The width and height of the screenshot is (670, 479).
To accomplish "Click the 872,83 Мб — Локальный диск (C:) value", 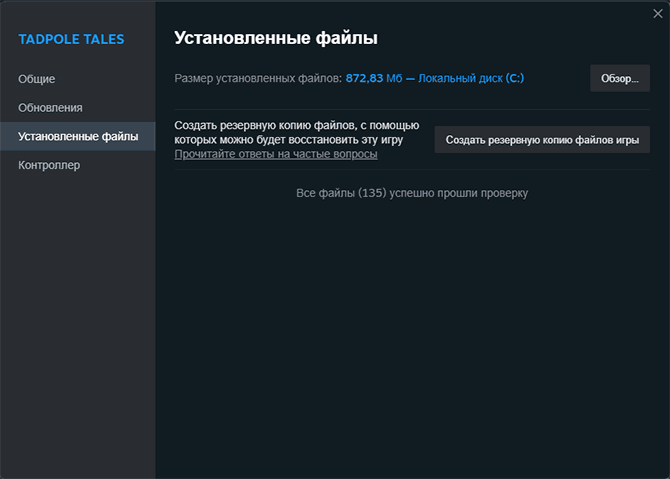I will [x=435, y=78].
